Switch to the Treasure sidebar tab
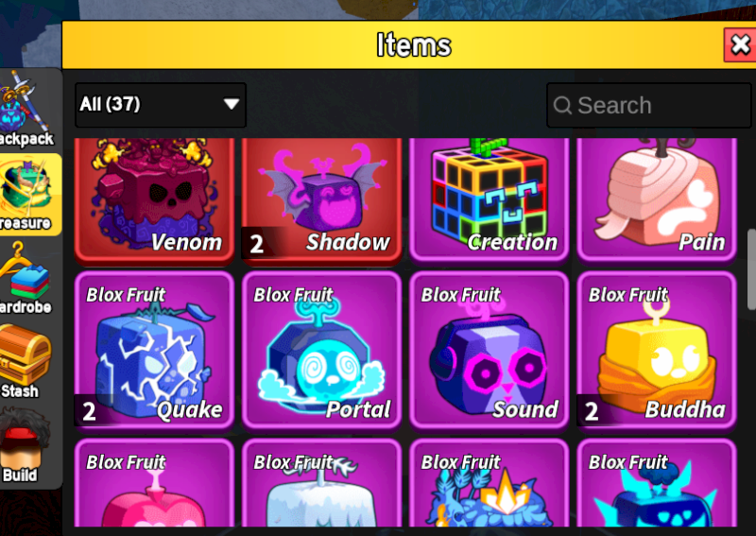Image resolution: width=756 pixels, height=536 pixels. coord(30,195)
